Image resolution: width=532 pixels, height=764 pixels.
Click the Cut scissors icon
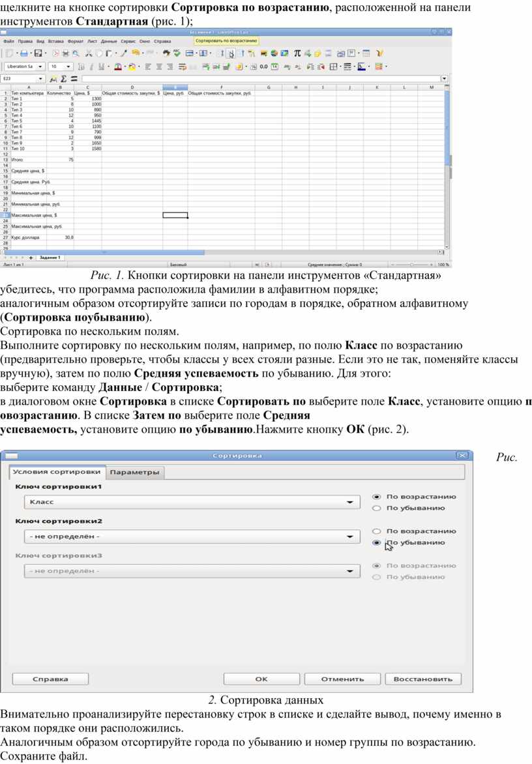click(89, 53)
